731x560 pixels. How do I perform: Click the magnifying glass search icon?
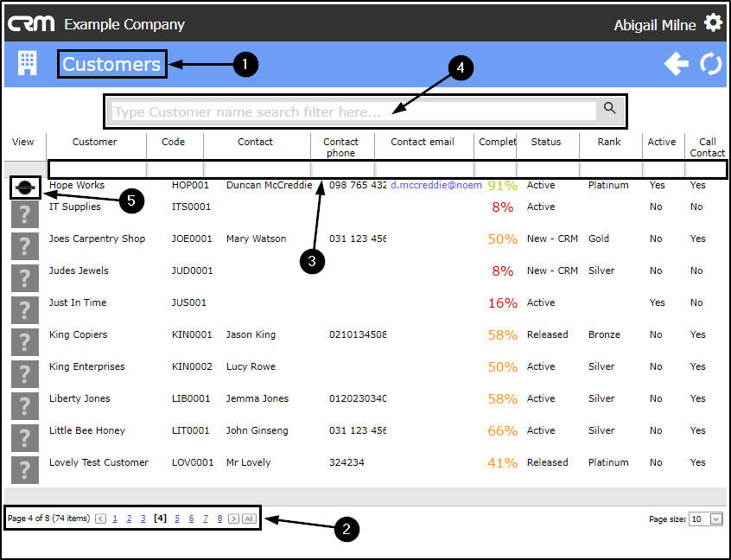609,108
